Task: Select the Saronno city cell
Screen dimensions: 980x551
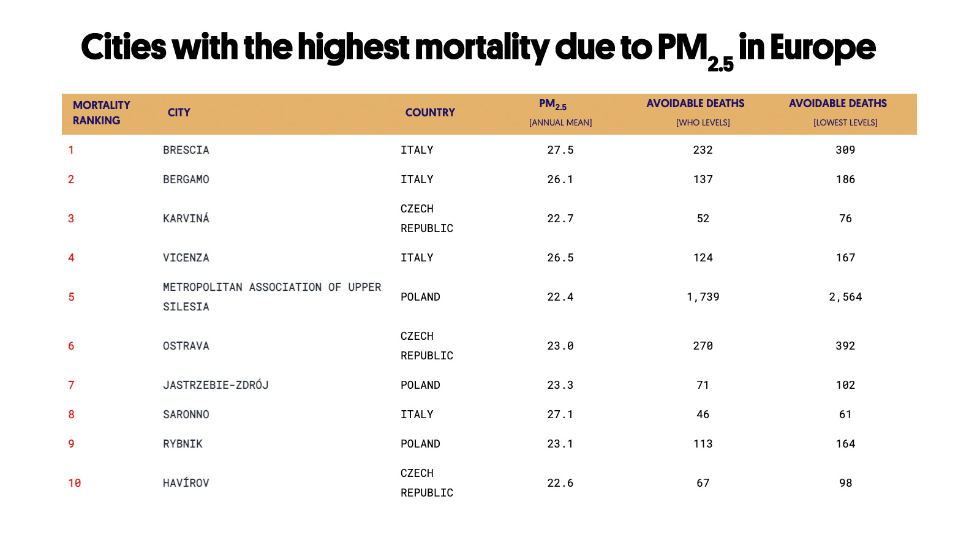Action: [x=186, y=414]
